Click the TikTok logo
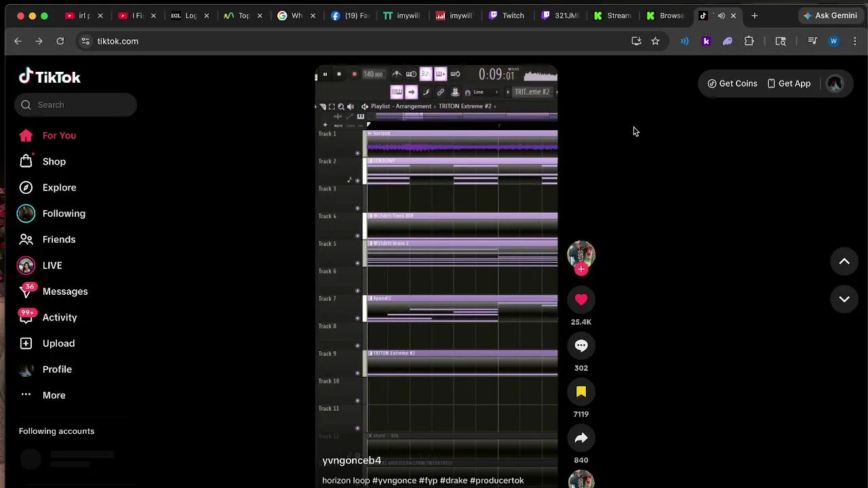Screen dimensions: 868x488 pyautogui.click(x=50, y=77)
